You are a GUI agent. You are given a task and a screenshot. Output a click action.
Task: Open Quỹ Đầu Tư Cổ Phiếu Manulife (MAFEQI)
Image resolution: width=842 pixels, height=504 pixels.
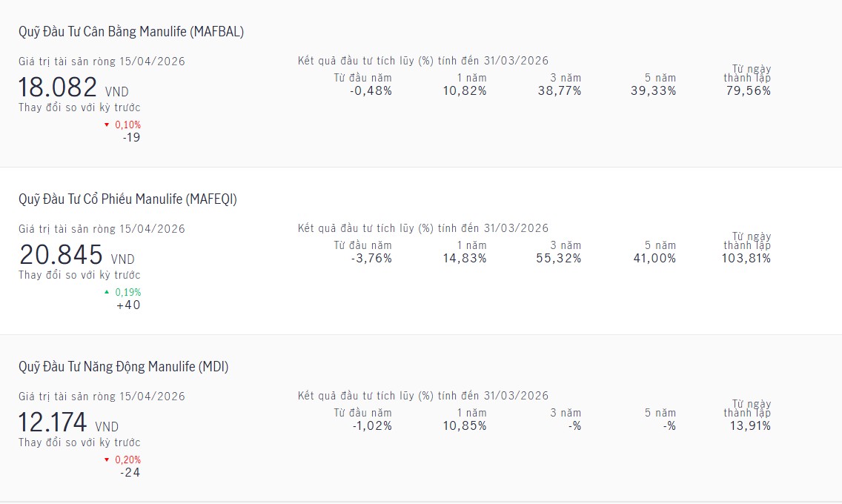[127, 199]
